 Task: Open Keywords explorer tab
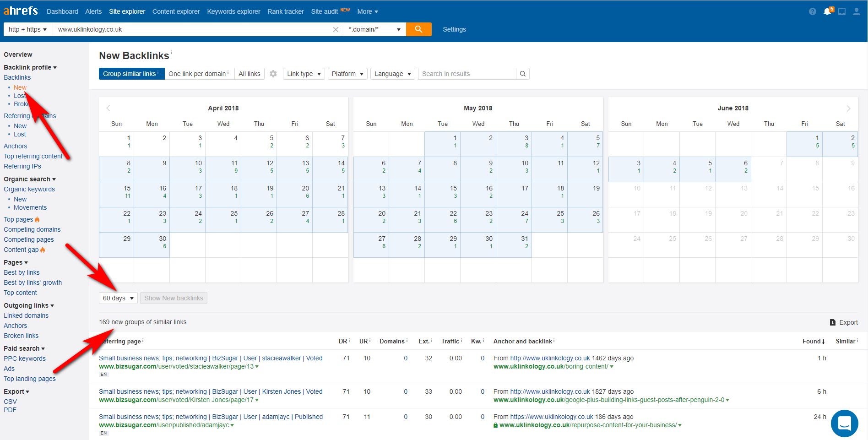233,11
